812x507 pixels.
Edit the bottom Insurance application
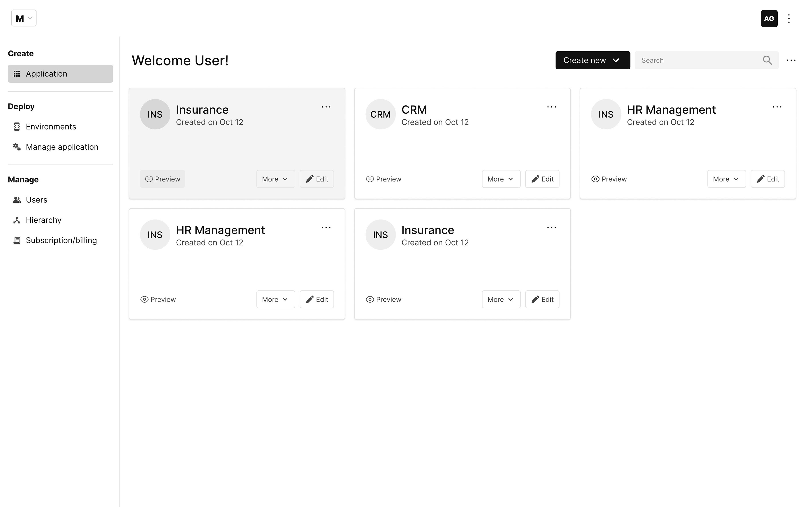[x=542, y=299]
